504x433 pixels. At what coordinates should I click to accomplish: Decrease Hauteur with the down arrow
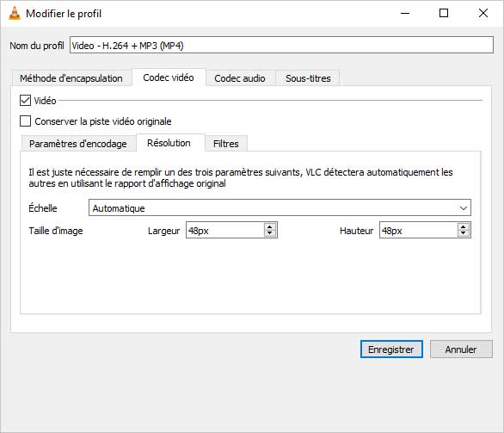point(464,233)
